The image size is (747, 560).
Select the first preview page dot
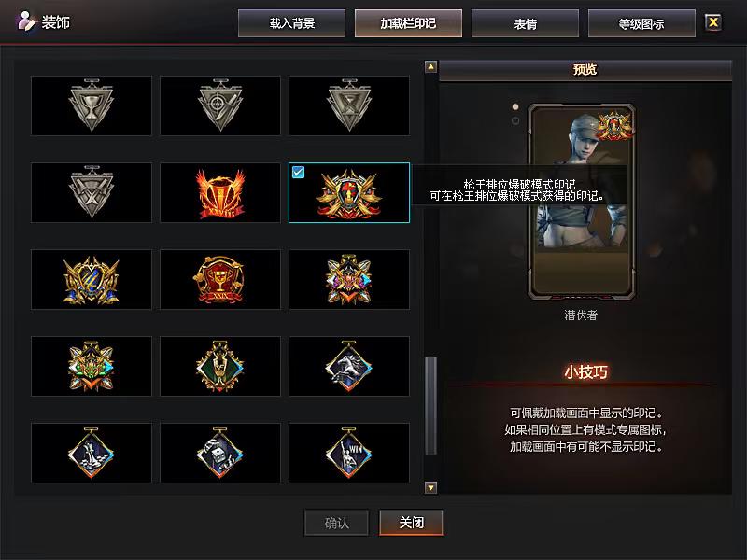(515, 106)
